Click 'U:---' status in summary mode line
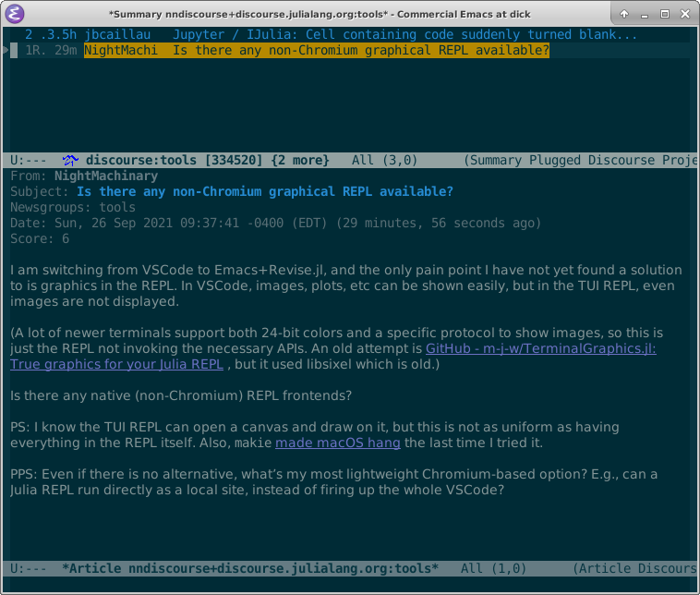This screenshot has width=700, height=595. [x=28, y=160]
